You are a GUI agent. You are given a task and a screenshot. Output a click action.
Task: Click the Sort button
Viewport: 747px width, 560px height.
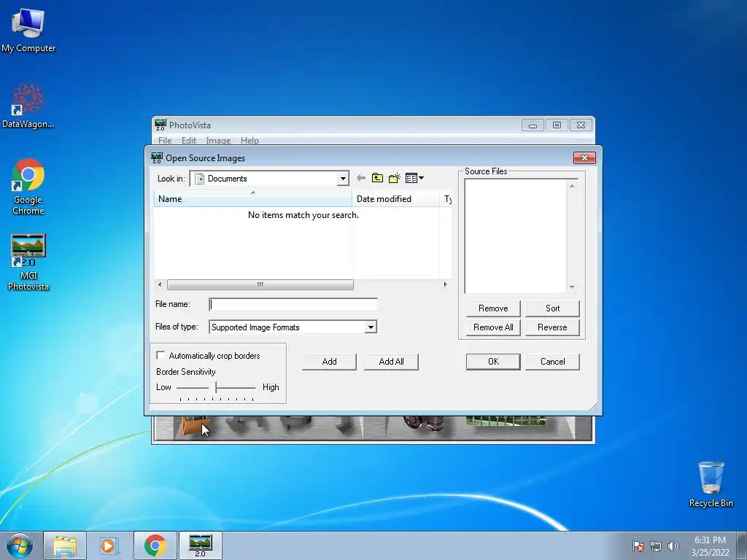553,308
